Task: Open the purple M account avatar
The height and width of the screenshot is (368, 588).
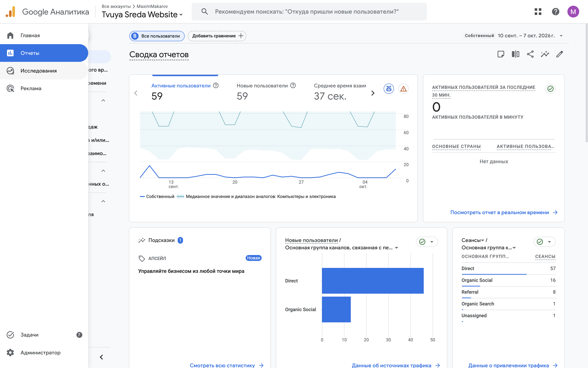Action: (x=573, y=11)
